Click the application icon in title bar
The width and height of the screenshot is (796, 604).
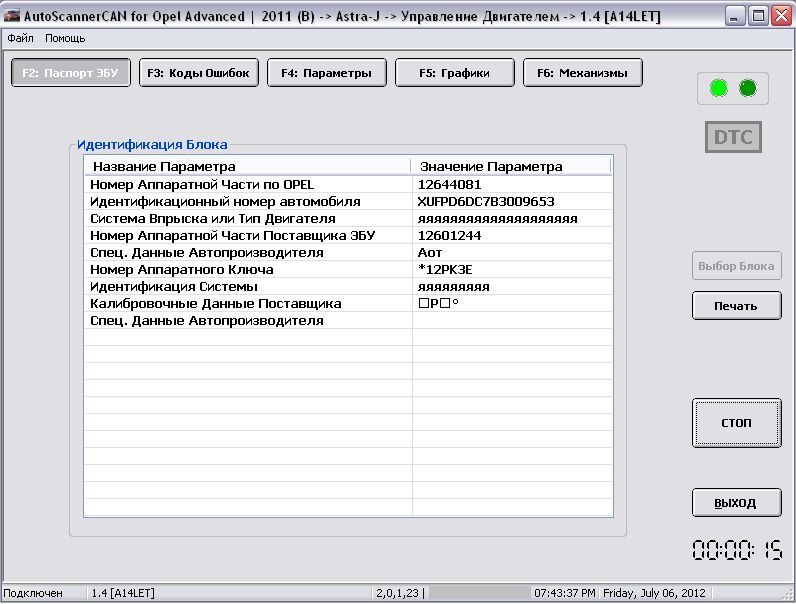pyautogui.click(x=11, y=16)
